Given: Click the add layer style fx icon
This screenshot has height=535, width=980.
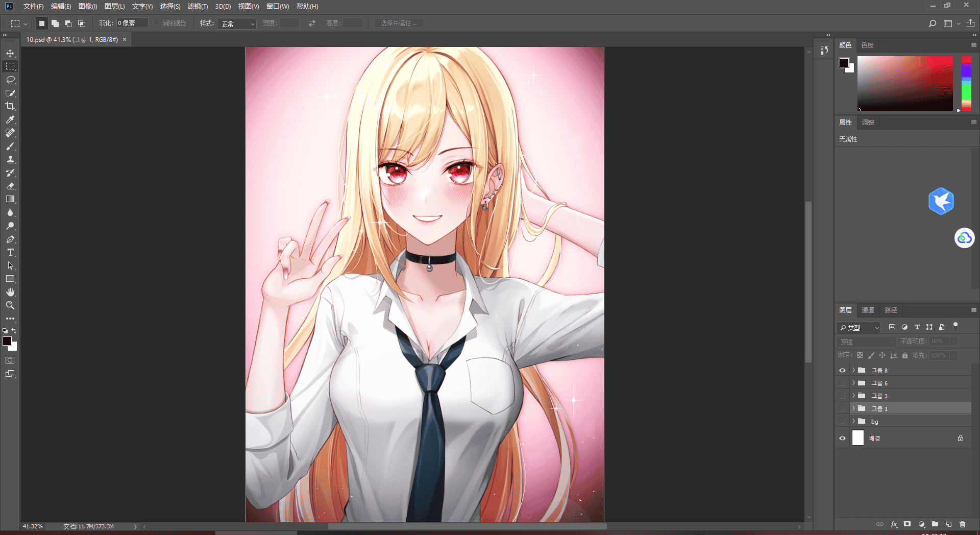Looking at the screenshot, I should 894,524.
